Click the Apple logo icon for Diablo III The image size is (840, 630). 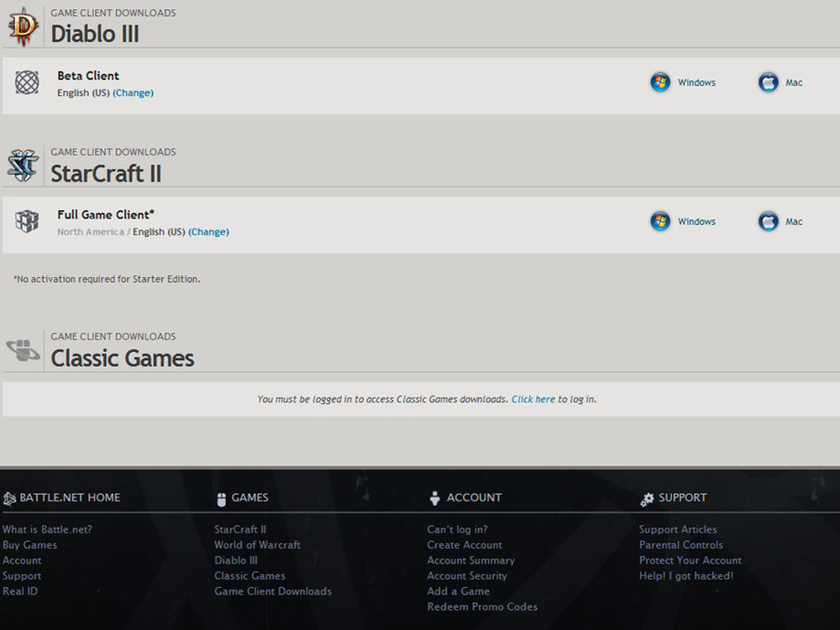[769, 82]
